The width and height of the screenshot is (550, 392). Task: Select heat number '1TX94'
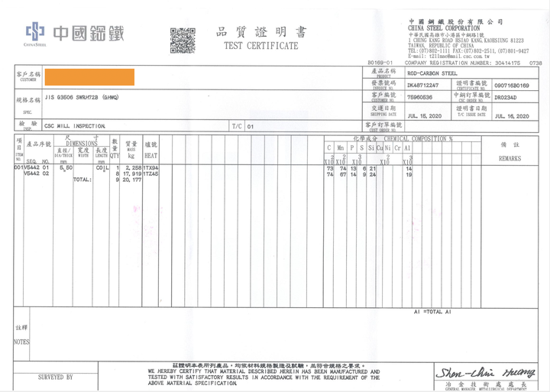tap(150, 168)
